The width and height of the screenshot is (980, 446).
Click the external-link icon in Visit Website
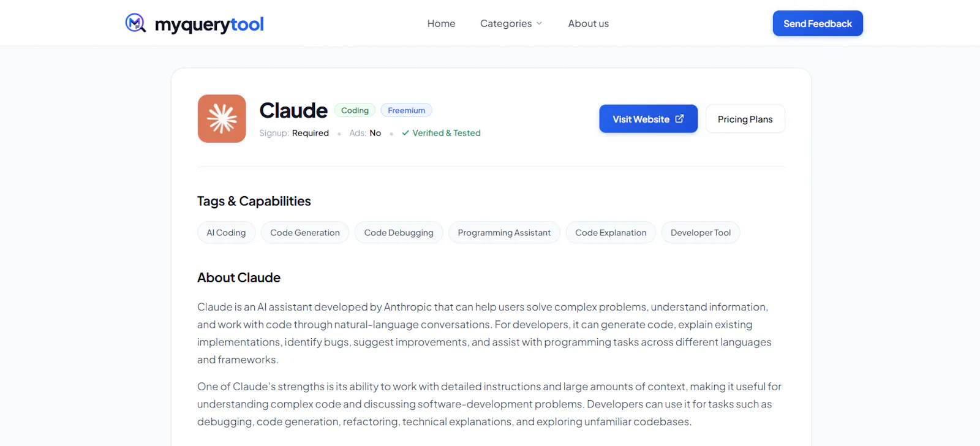pyautogui.click(x=679, y=119)
